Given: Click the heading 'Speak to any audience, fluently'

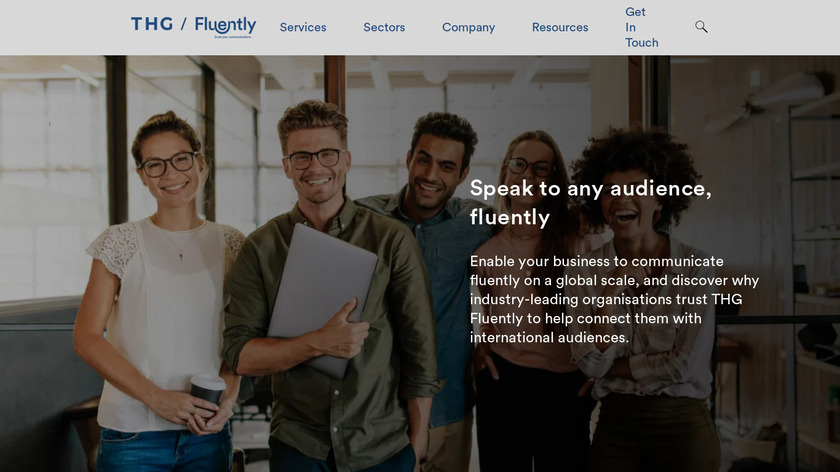Looking at the screenshot, I should [590, 203].
